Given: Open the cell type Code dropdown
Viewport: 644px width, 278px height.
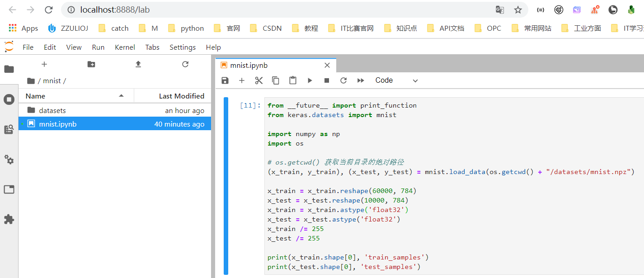Looking at the screenshot, I should click(396, 80).
